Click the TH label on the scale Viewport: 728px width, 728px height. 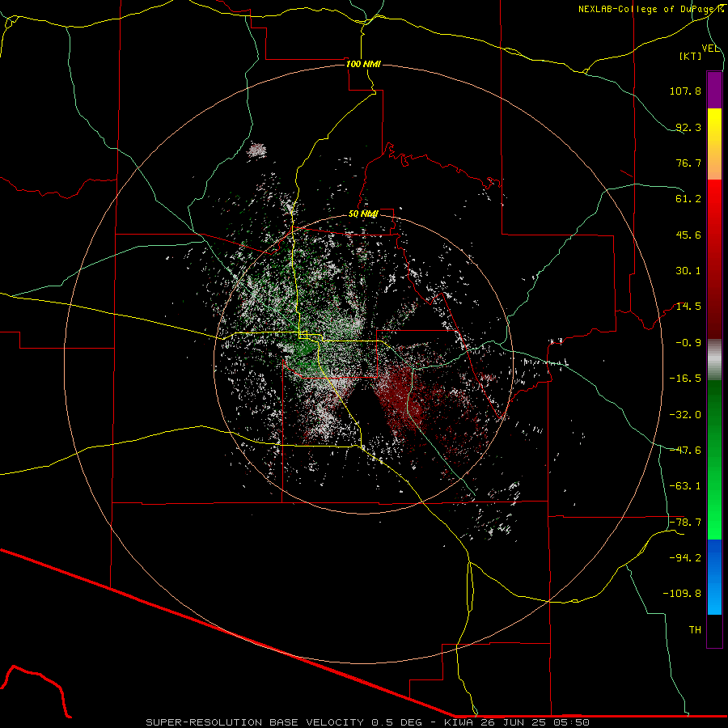coord(695,630)
